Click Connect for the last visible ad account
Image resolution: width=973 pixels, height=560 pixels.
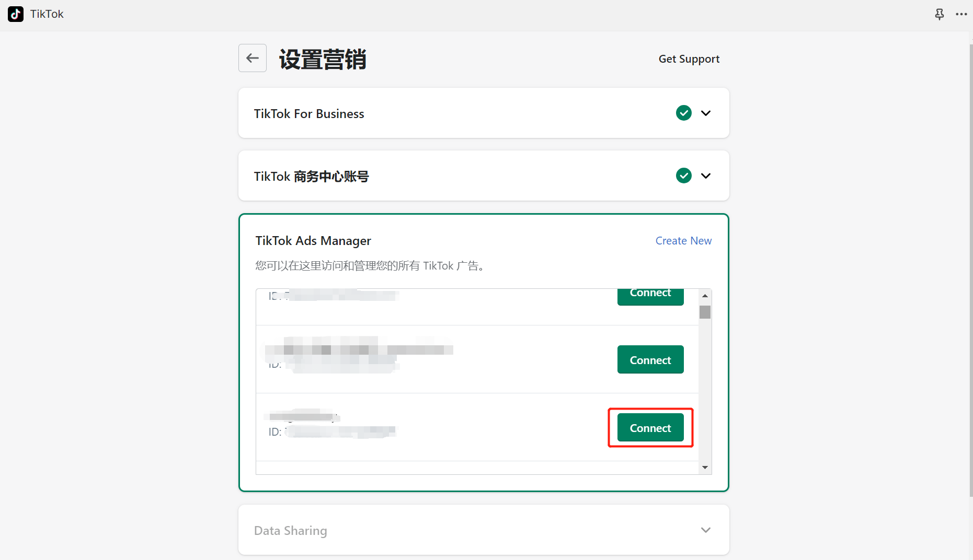coord(650,427)
